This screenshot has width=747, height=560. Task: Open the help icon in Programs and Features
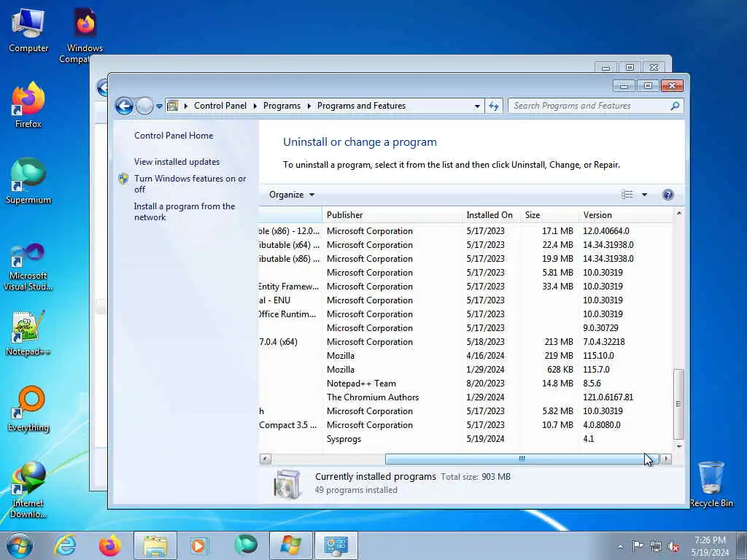tap(668, 194)
